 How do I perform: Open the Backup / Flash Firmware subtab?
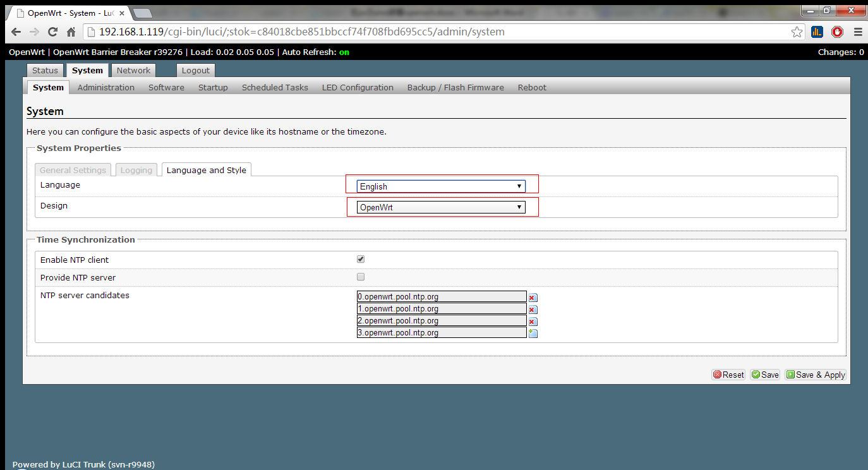click(455, 87)
